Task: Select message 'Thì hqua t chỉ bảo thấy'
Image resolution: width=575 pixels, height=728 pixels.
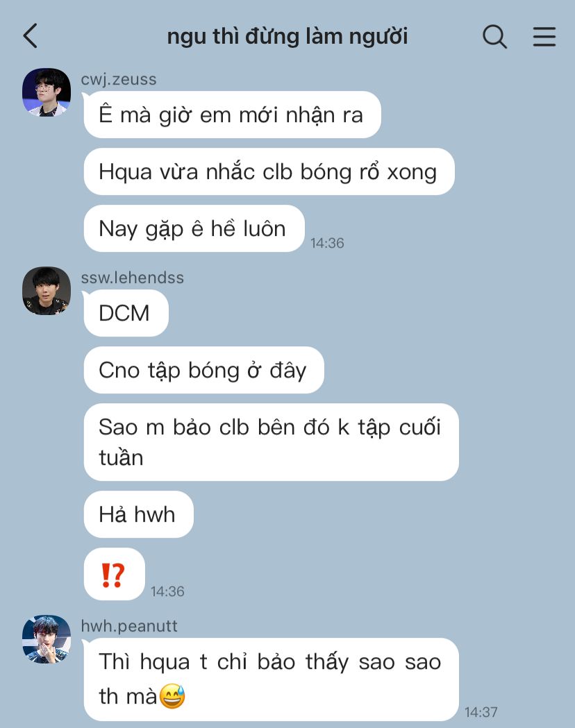Action: 272,679
